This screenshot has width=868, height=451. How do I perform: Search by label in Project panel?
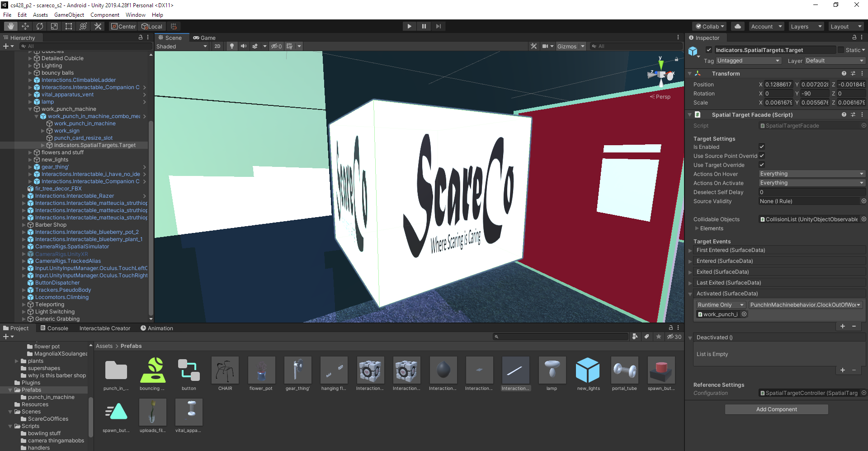[647, 337]
